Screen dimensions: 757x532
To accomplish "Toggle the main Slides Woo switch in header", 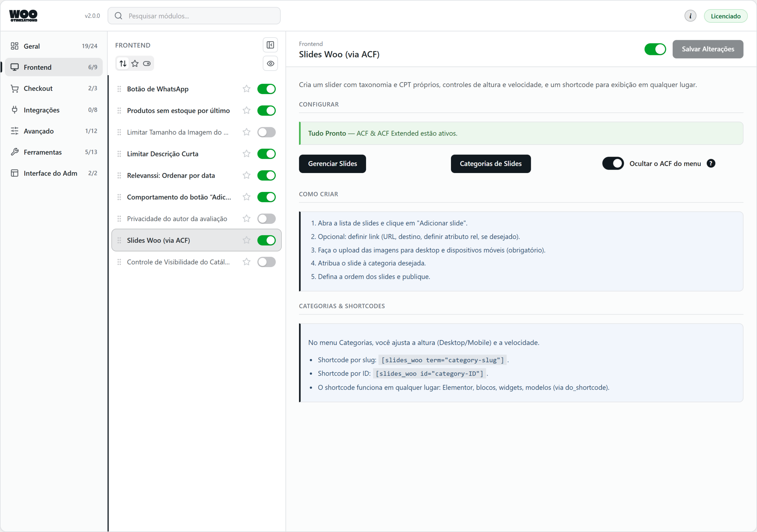I will [655, 49].
